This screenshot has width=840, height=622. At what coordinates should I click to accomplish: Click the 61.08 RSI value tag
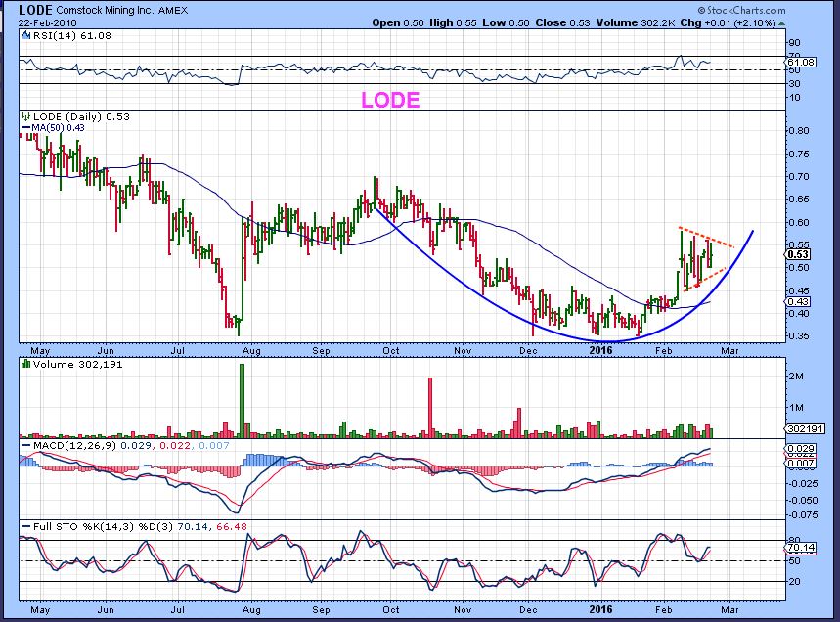coord(801,63)
